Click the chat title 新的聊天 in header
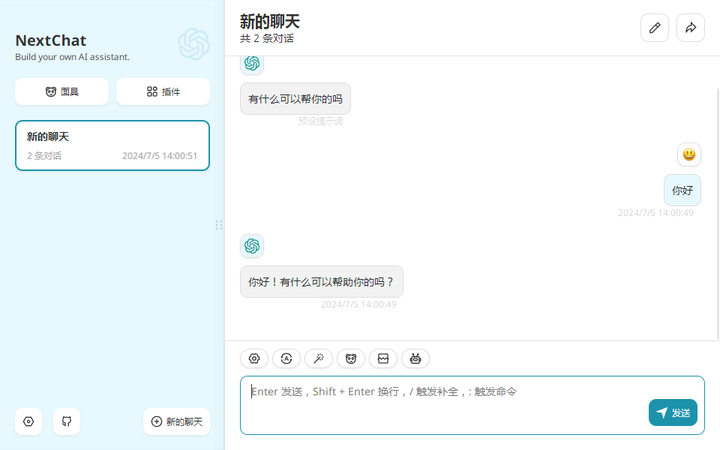The height and width of the screenshot is (450, 720). pos(270,22)
